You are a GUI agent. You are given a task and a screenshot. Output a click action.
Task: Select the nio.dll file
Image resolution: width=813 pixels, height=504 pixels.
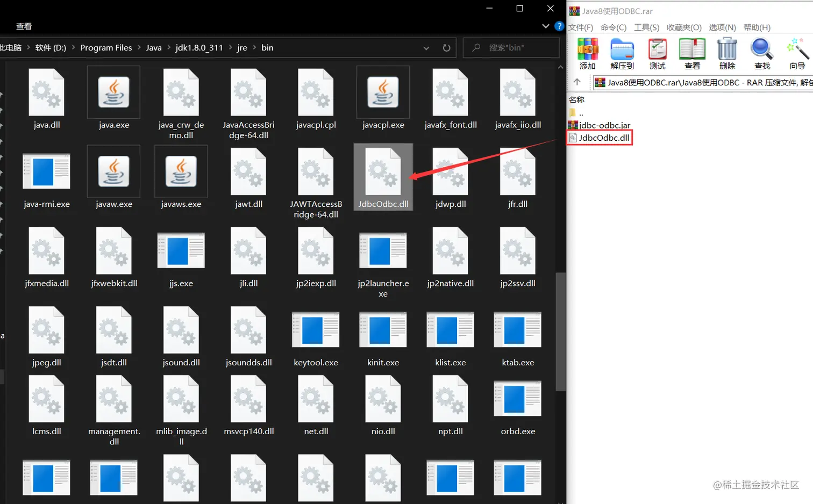click(x=383, y=406)
